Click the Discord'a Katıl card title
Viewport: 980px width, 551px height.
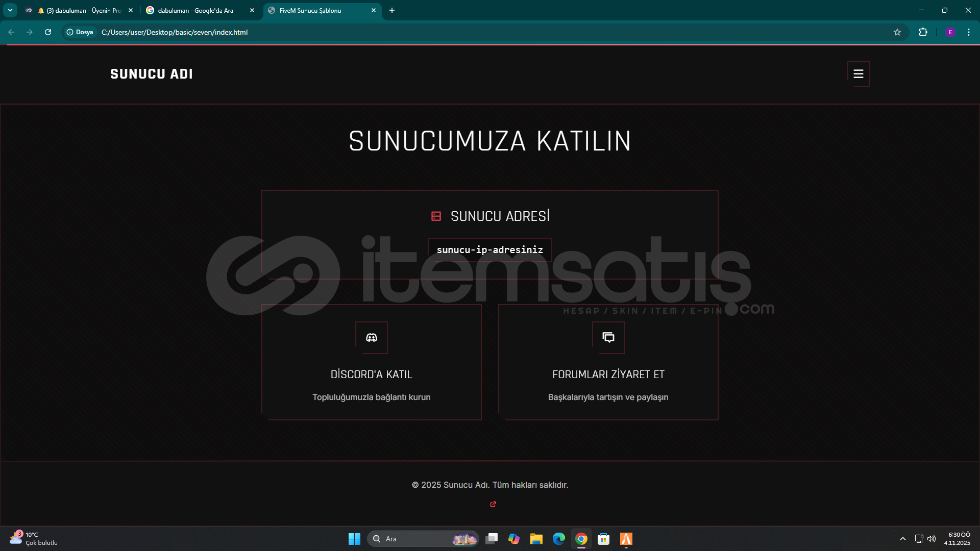pos(371,374)
